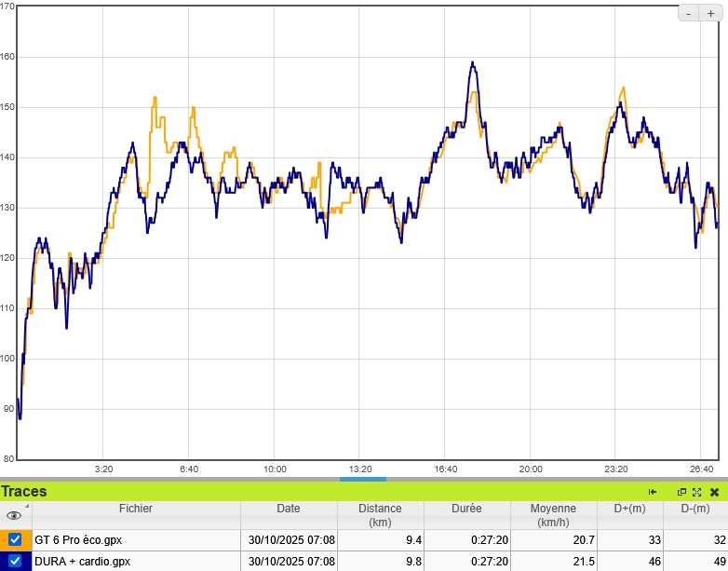Close the Traces panel
This screenshot has width=728, height=571.
[x=714, y=492]
